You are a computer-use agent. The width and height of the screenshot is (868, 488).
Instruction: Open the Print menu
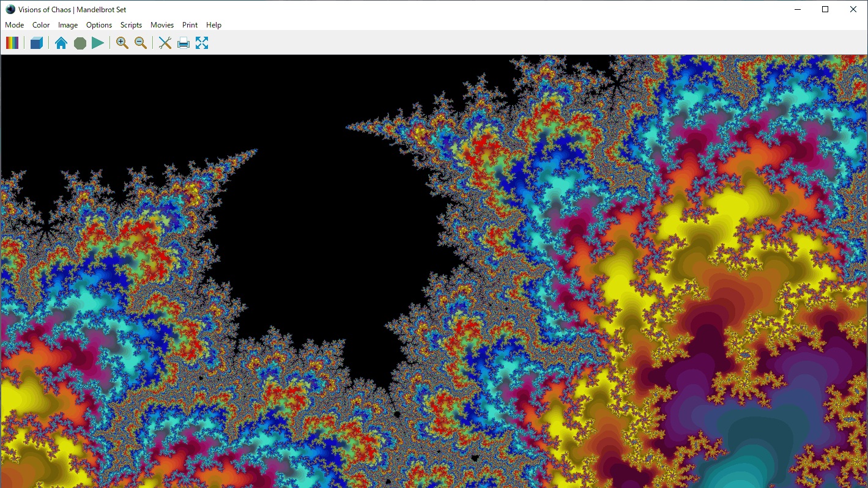190,25
